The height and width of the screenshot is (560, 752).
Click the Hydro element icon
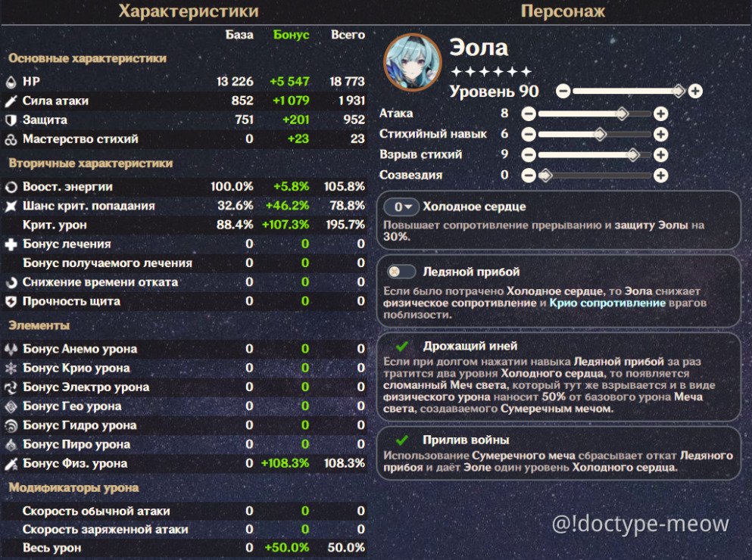pyautogui.click(x=11, y=426)
